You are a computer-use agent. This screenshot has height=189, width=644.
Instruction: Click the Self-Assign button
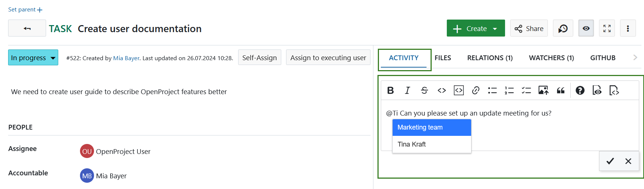pos(260,58)
